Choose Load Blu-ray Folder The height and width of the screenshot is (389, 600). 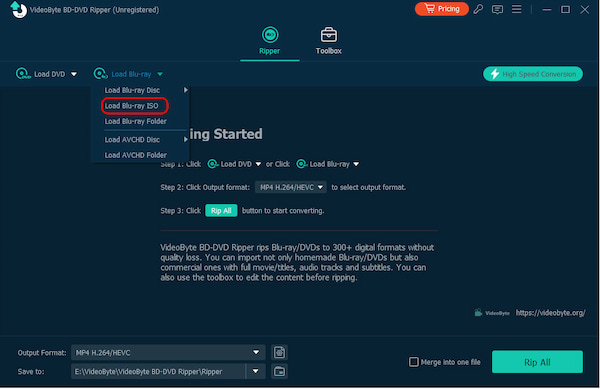pos(136,121)
